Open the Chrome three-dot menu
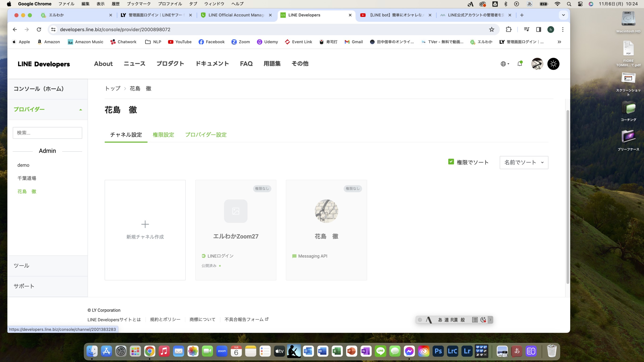 (x=563, y=29)
